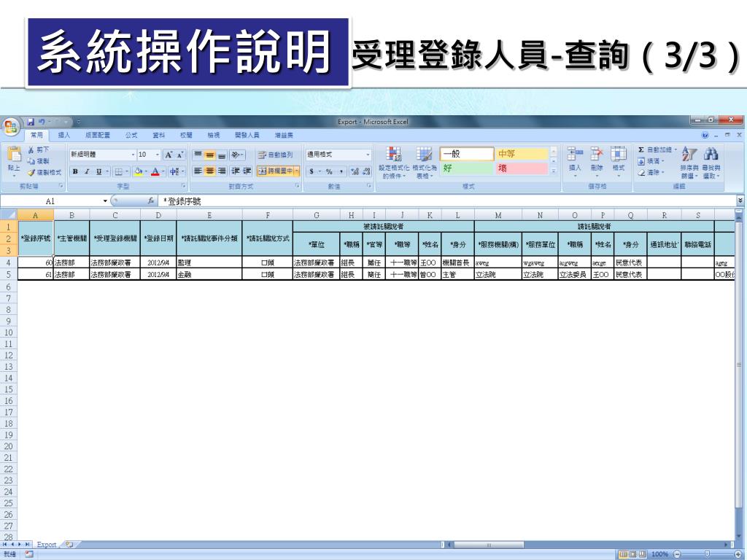Click the Copy (複製) icon
Viewport: 747px width, 560px height.
[x=31, y=161]
